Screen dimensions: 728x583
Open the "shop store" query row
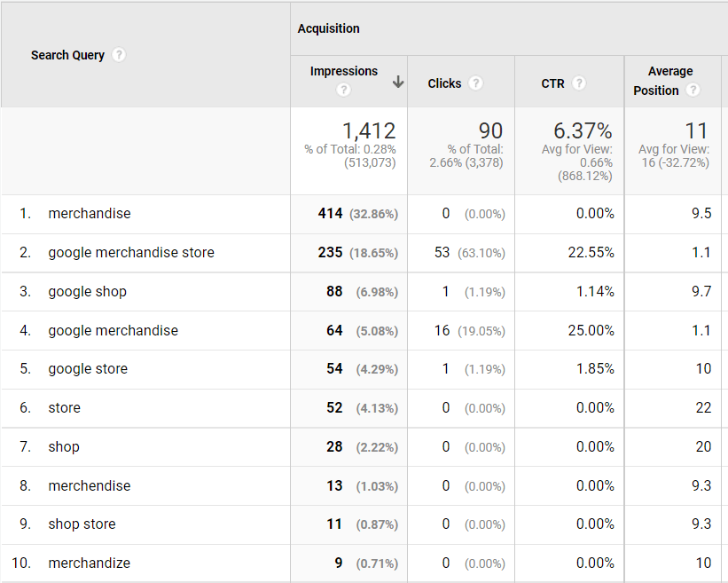tap(82, 524)
